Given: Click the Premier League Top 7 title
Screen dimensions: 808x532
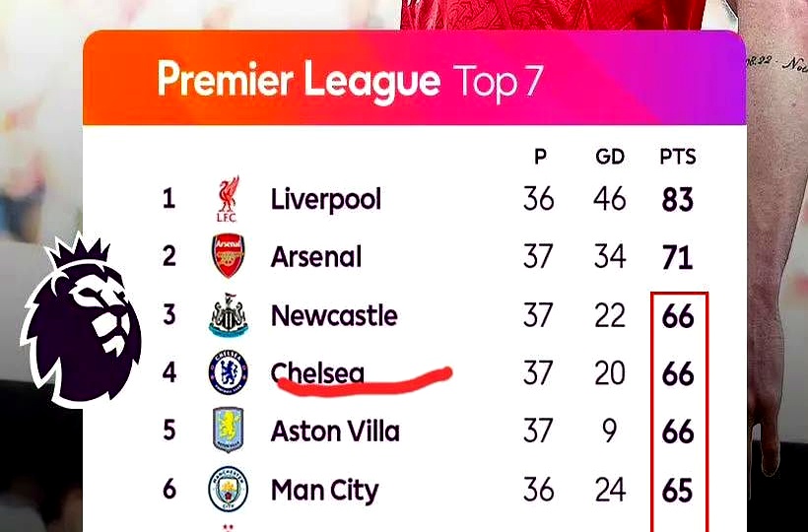Looking at the screenshot, I should click(350, 81).
